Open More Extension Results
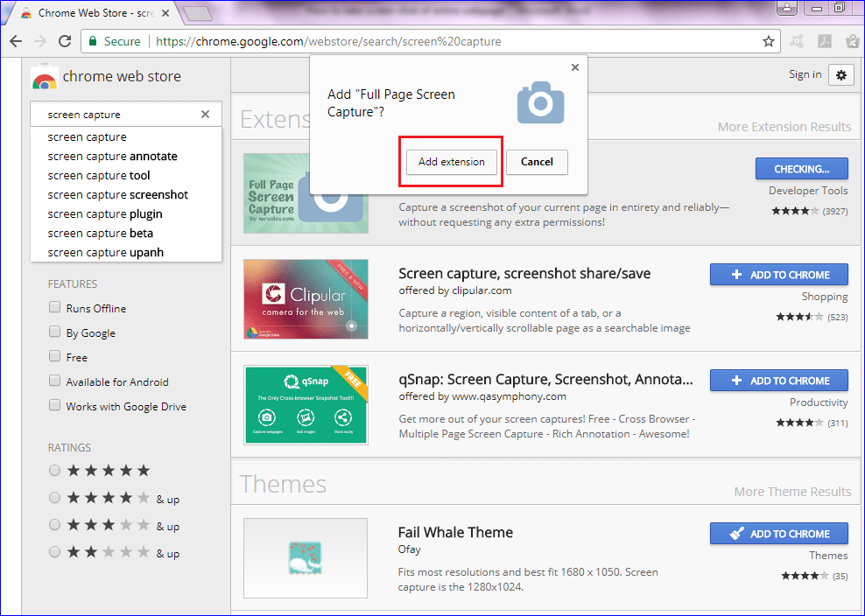Image resolution: width=865 pixels, height=616 pixels. (784, 127)
